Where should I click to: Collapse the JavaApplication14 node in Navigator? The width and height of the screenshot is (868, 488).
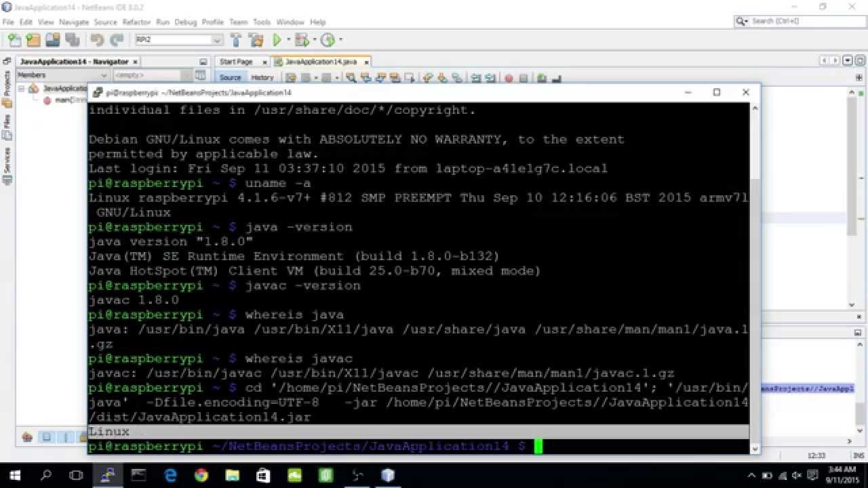(21, 88)
